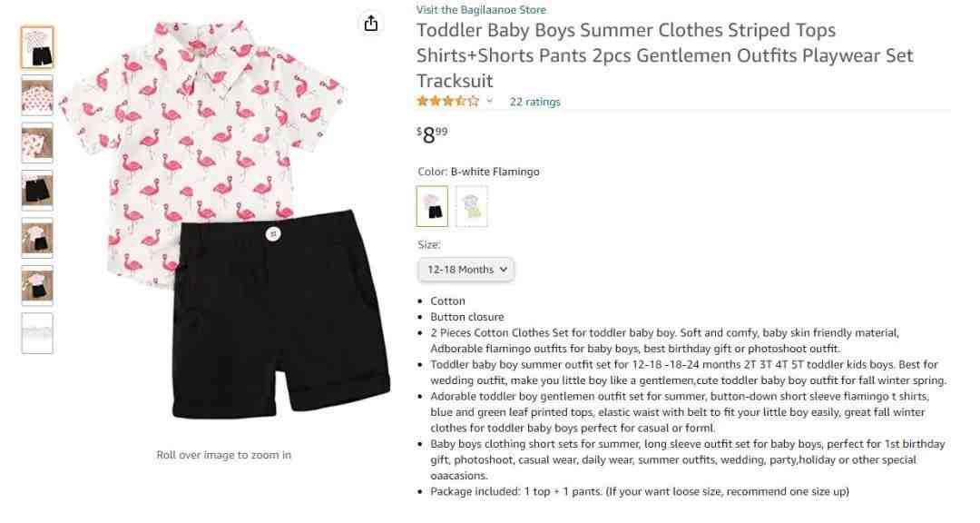Screen dimensions: 980x523
Task: Open the 12-18 Months size dropdown
Action: click(x=466, y=270)
